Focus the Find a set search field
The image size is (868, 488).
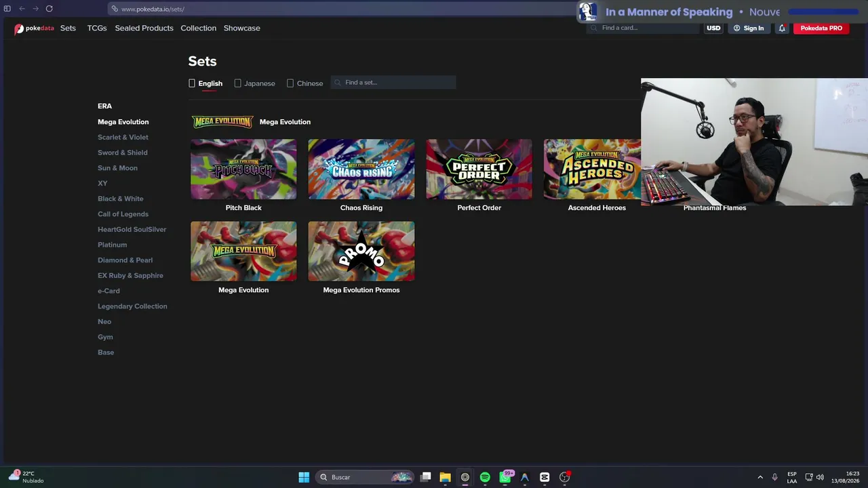coord(393,83)
